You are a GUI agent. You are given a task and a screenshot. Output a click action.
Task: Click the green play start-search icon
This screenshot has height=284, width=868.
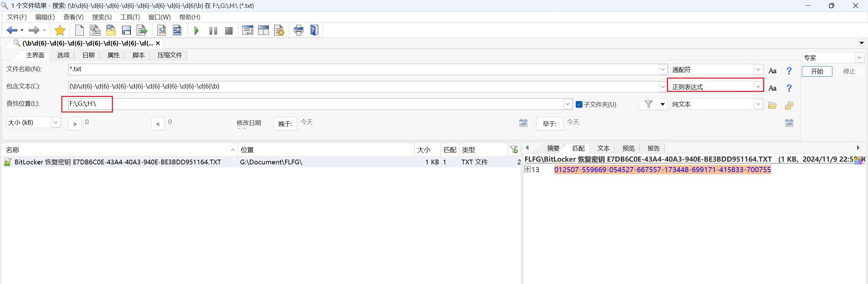pyautogui.click(x=196, y=31)
